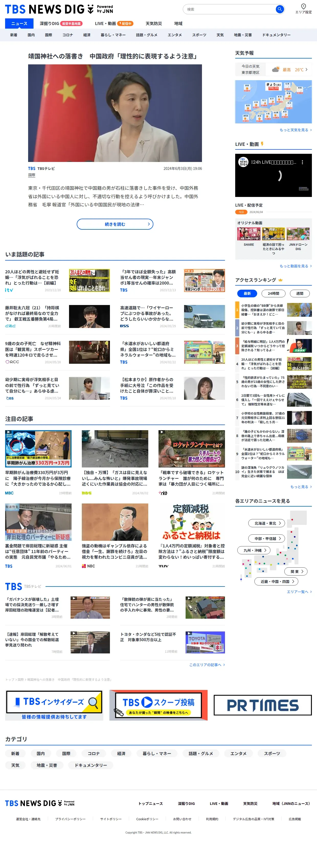The height and width of the screenshot is (868, 317).
Task: Select 近畿・中国・四国 region button
Action: point(276,581)
